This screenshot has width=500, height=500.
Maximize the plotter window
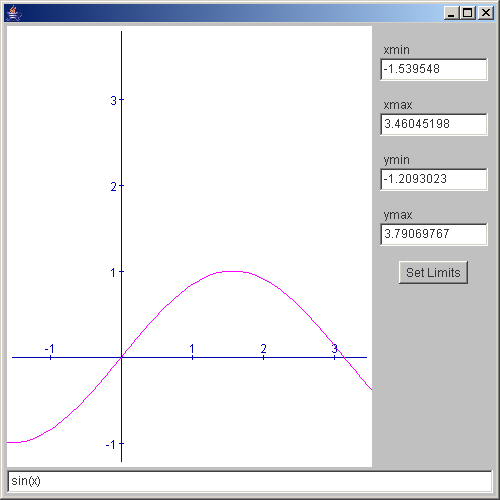[468, 13]
